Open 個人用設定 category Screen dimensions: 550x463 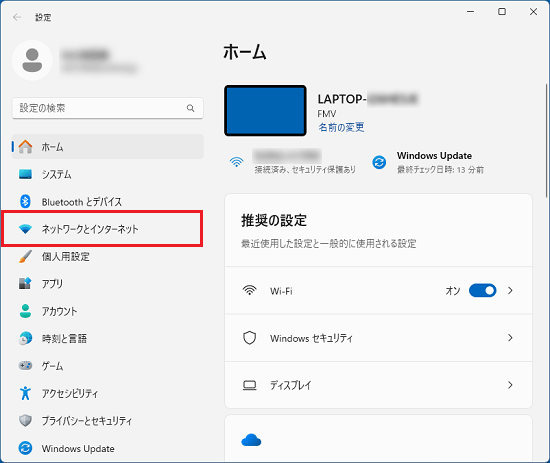[x=108, y=256]
